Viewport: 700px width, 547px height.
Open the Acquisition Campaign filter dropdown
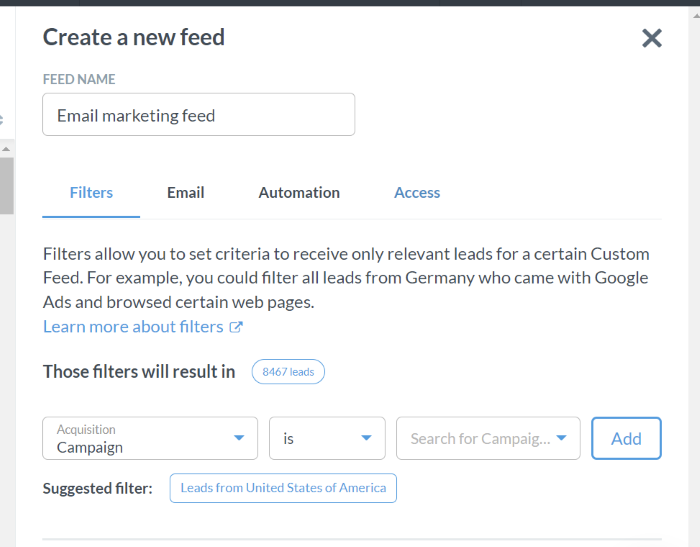click(140, 438)
